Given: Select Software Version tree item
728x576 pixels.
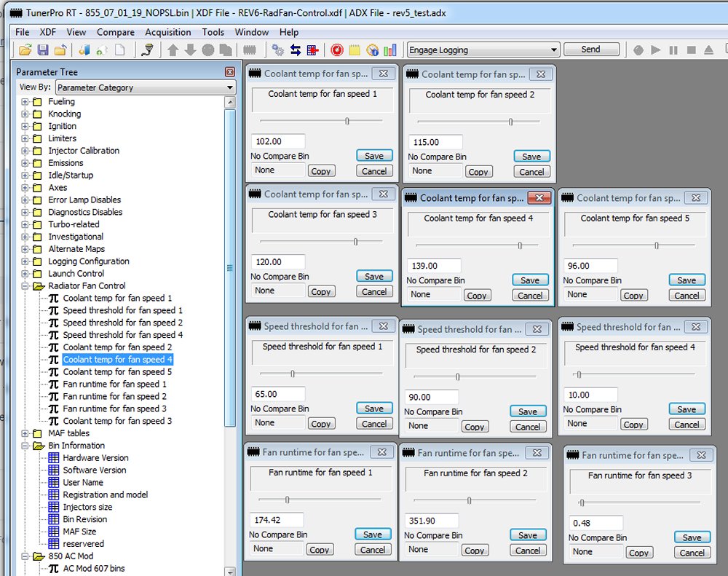Looking at the screenshot, I should coord(94,470).
